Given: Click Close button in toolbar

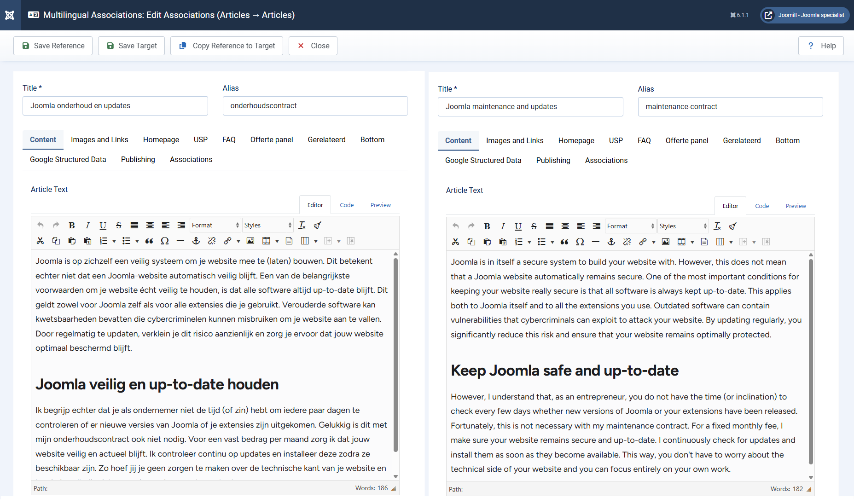Looking at the screenshot, I should 313,46.
